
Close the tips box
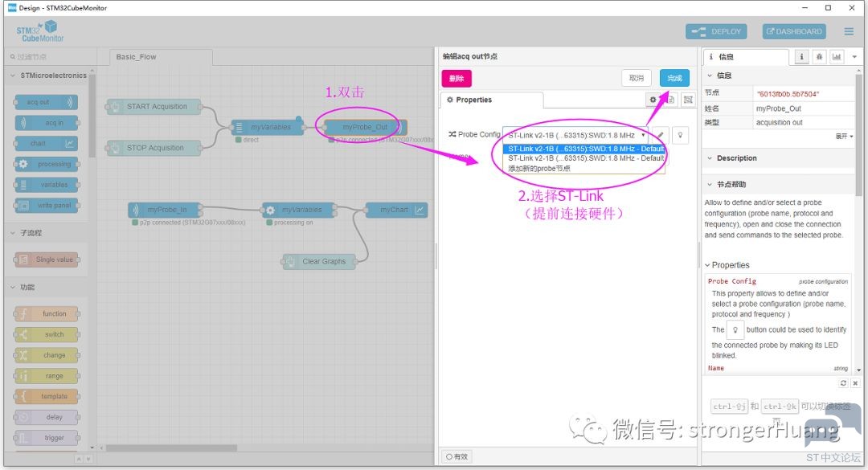click(x=855, y=383)
